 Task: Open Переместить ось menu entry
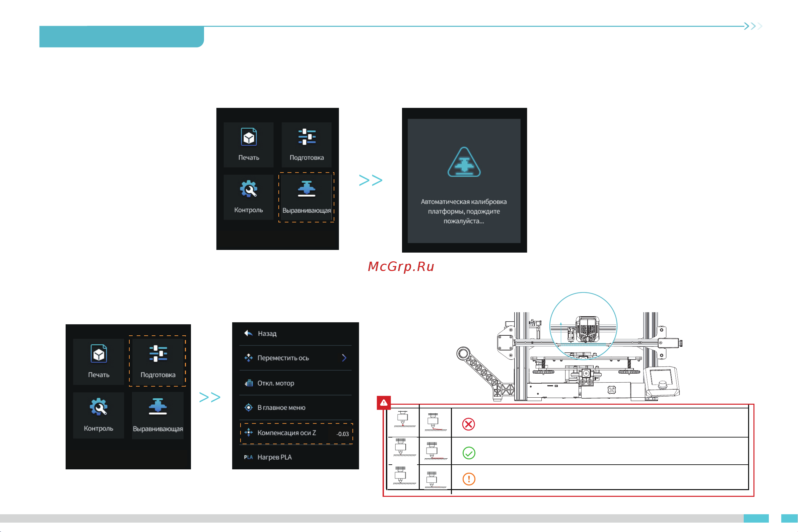295,358
